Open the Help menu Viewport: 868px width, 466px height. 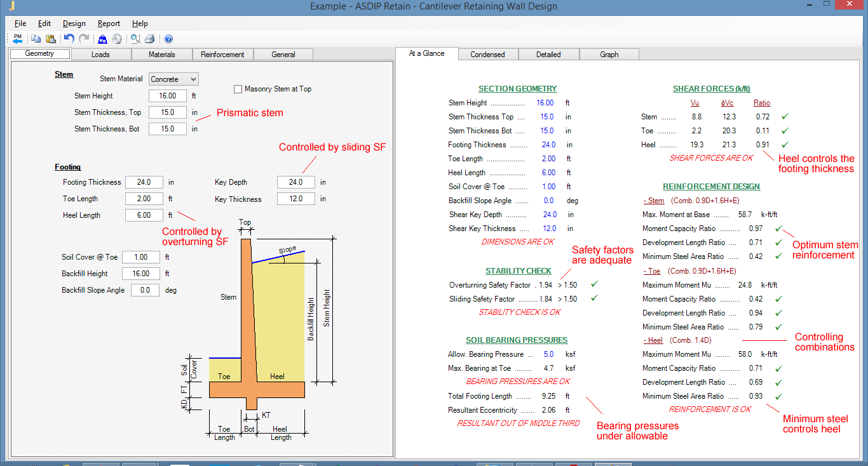(x=140, y=23)
